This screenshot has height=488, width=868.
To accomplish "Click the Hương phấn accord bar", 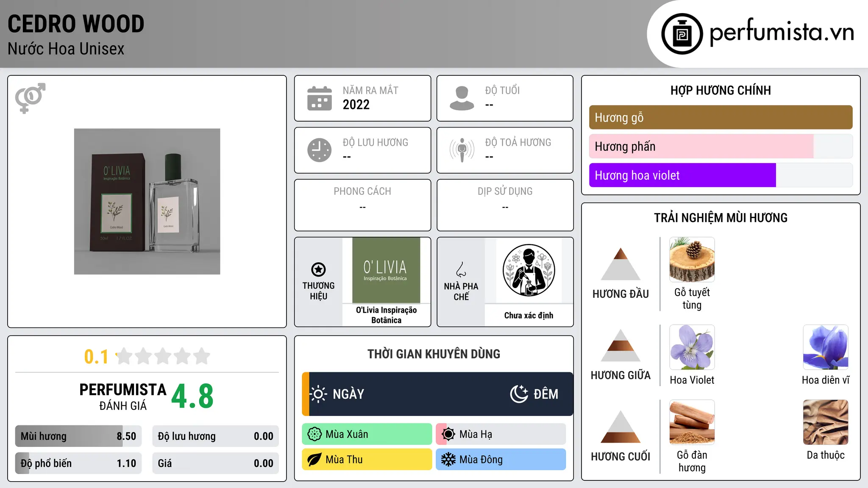I will 721,146.
